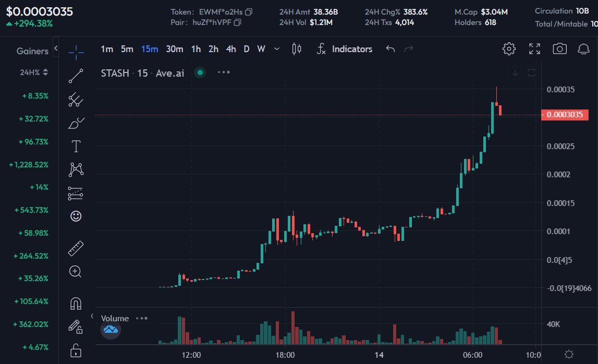Select the +1,228.52% gainer row
598x364 pixels.
(29, 165)
